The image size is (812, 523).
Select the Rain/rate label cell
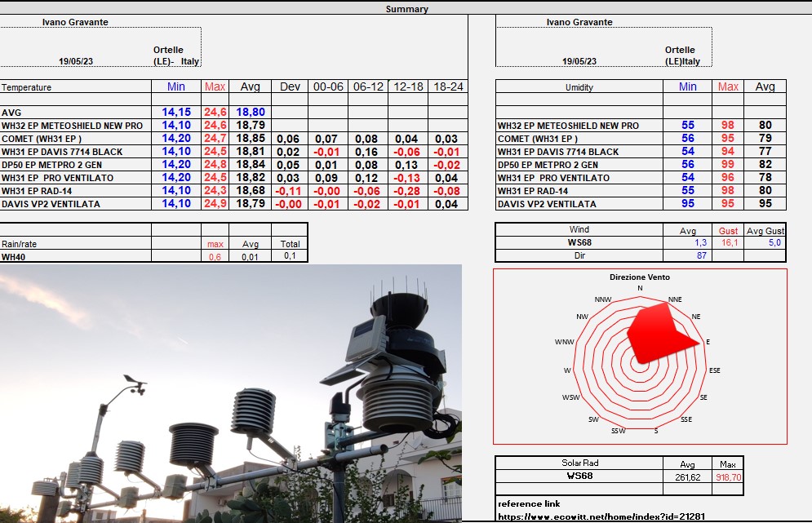point(19,243)
